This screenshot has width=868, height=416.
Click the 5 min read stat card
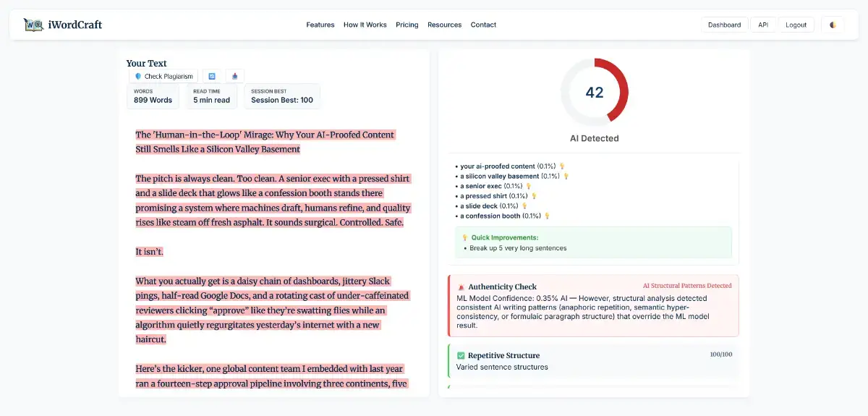[212, 96]
